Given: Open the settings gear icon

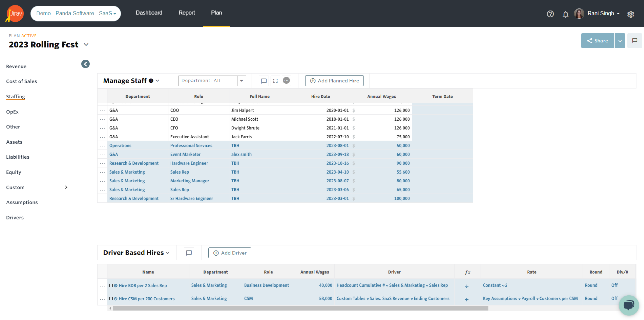Looking at the screenshot, I should click(x=630, y=14).
